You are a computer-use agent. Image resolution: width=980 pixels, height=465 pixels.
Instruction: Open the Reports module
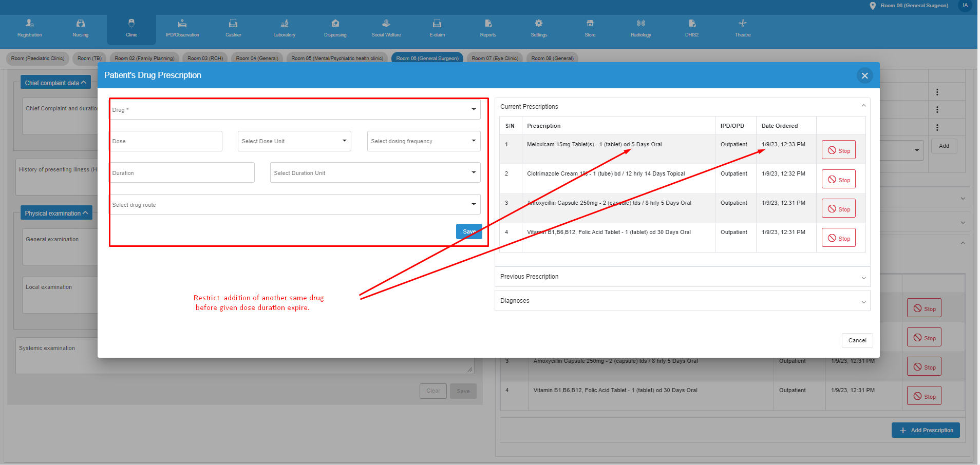(487, 28)
